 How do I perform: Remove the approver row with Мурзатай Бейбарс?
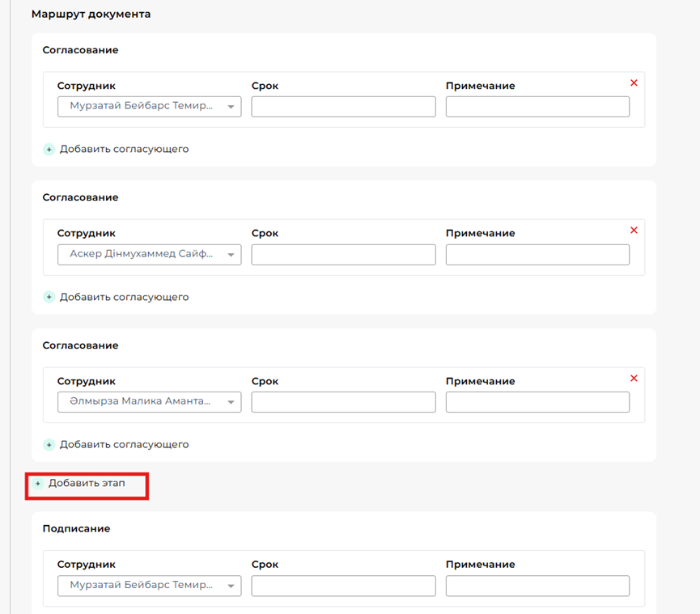[634, 83]
